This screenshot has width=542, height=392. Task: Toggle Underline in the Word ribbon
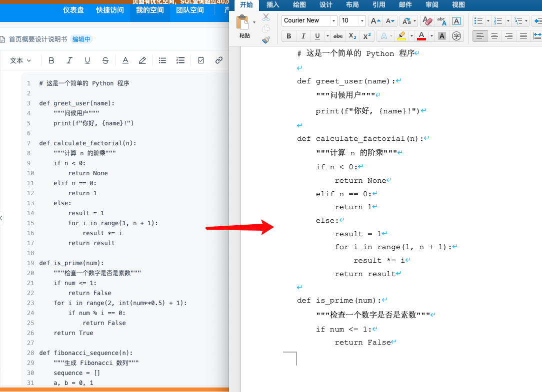(x=317, y=36)
